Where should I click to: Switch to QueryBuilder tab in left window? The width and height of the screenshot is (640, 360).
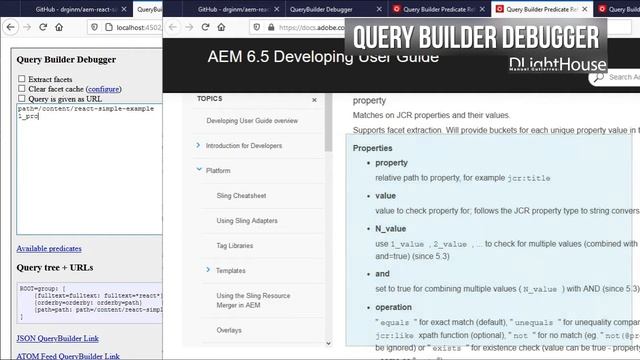(148, 9)
